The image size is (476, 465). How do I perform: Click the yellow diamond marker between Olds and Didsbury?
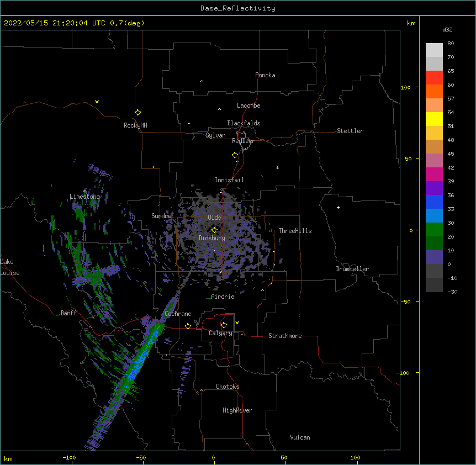point(214,230)
